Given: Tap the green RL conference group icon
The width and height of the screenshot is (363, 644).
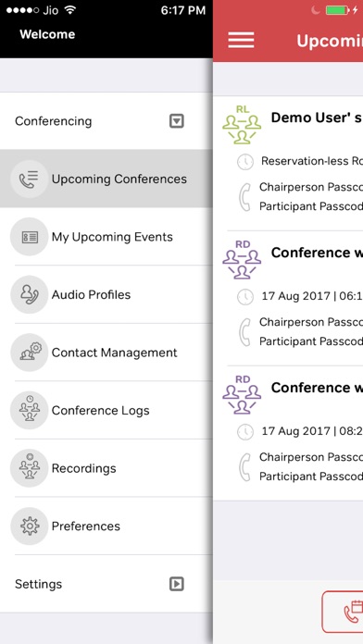Looking at the screenshot, I should point(242,125).
